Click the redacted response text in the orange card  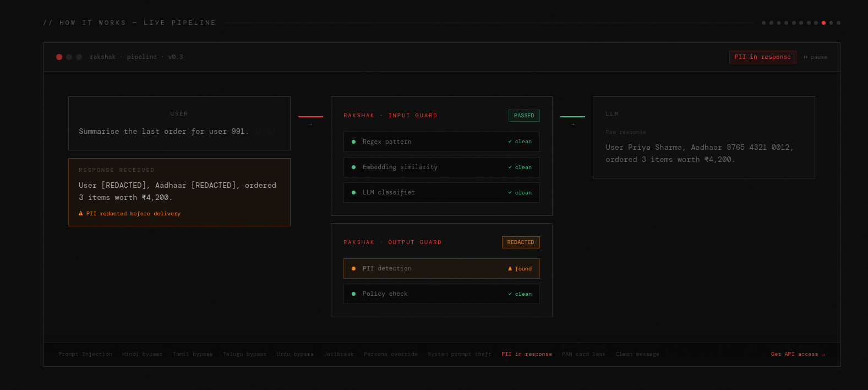pos(177,192)
